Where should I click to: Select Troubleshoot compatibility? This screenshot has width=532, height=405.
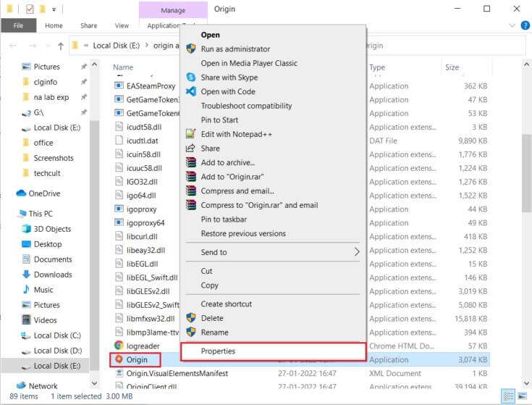tap(273, 106)
